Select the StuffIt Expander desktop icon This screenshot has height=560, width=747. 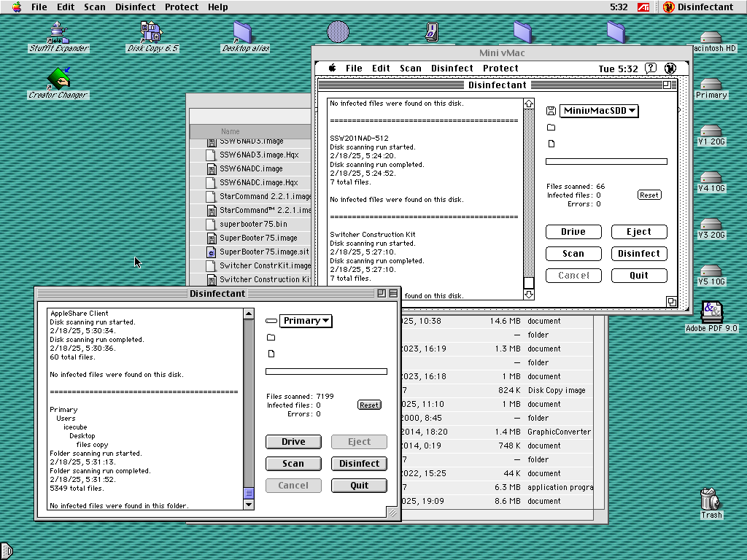[58, 32]
